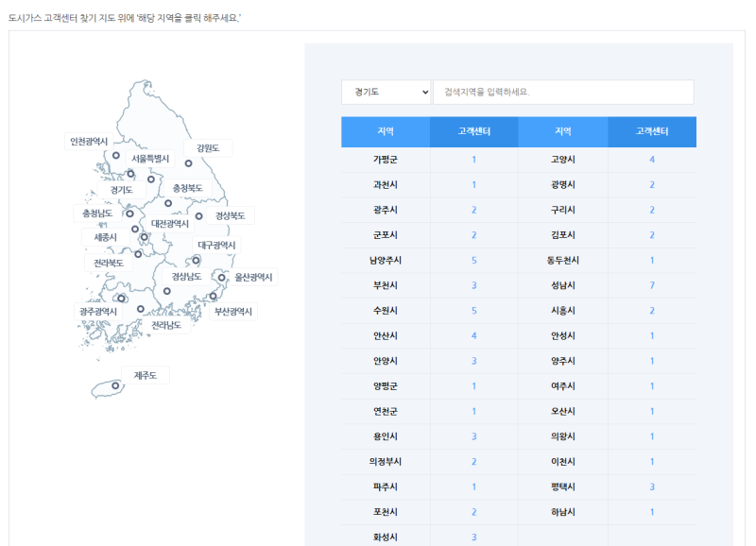
Task: Click 전라남도 label on the map
Action: click(166, 325)
